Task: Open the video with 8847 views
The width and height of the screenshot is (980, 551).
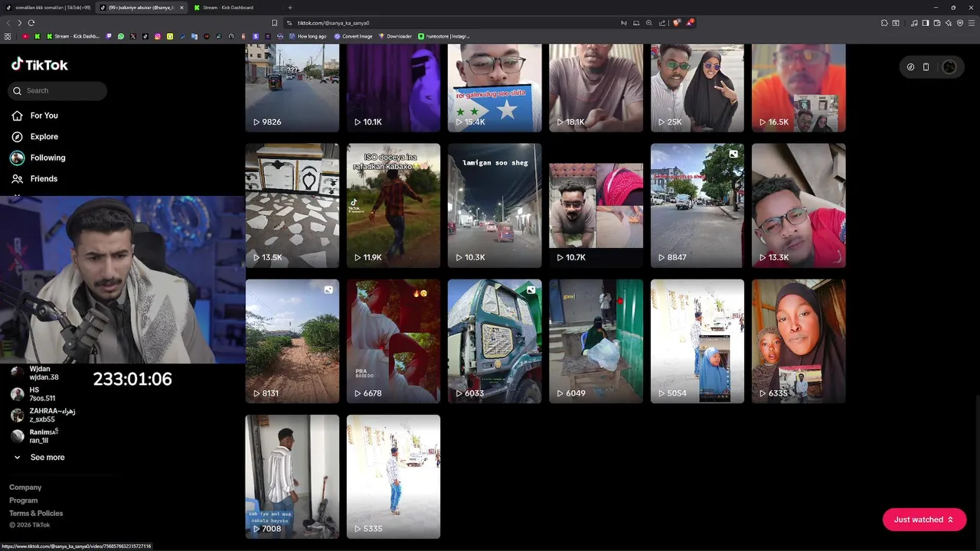Action: [x=697, y=205]
